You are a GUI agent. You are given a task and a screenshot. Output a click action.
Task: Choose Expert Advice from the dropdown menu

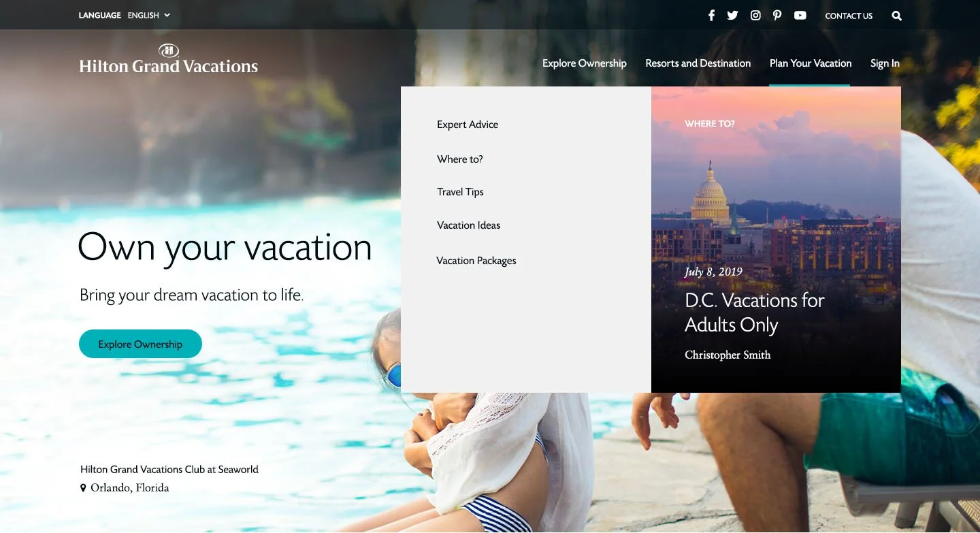click(468, 125)
